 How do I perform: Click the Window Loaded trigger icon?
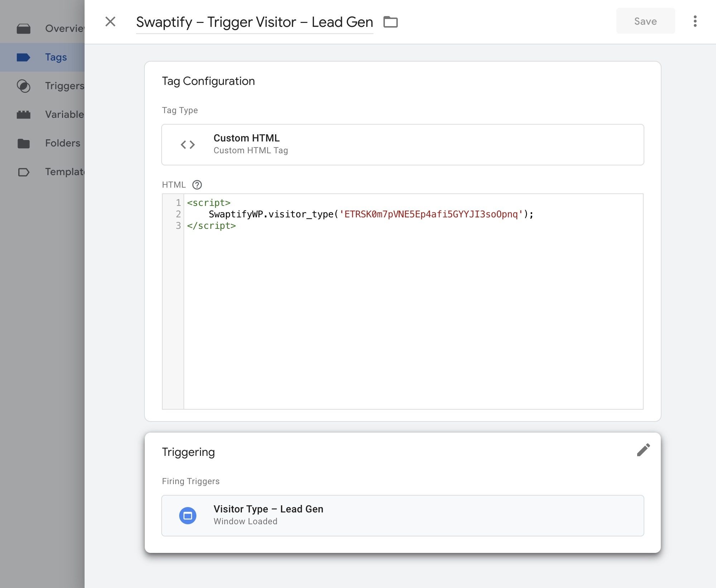pyautogui.click(x=188, y=516)
